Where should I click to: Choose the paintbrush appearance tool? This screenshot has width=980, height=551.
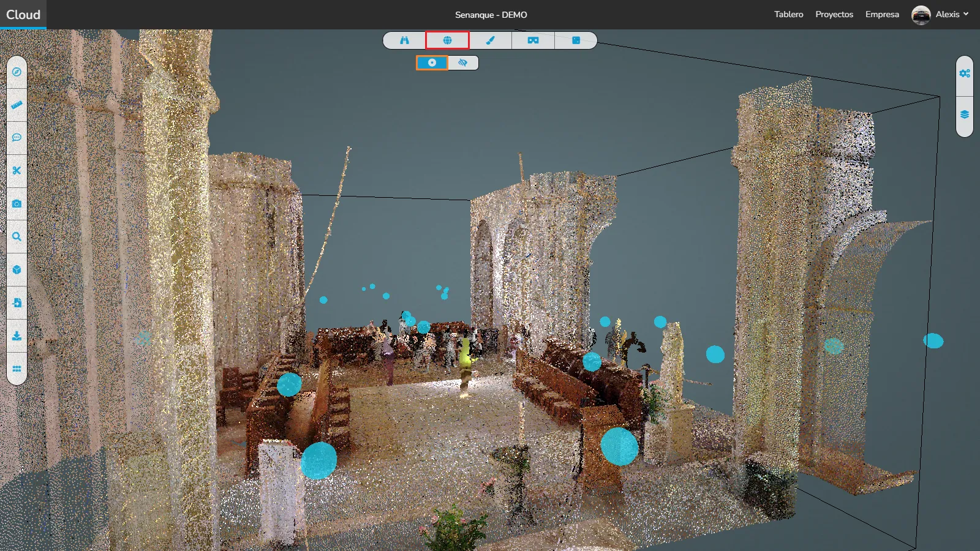tap(490, 40)
